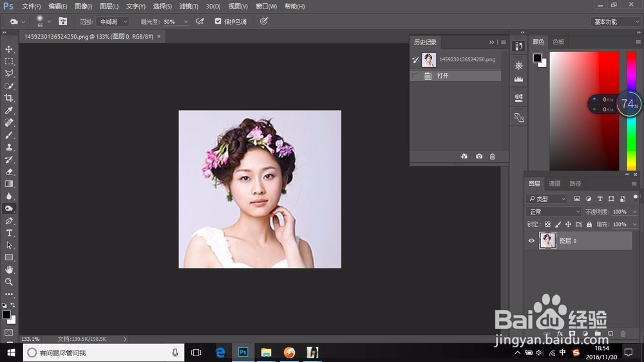Select the Quick Selection tool

(8, 86)
